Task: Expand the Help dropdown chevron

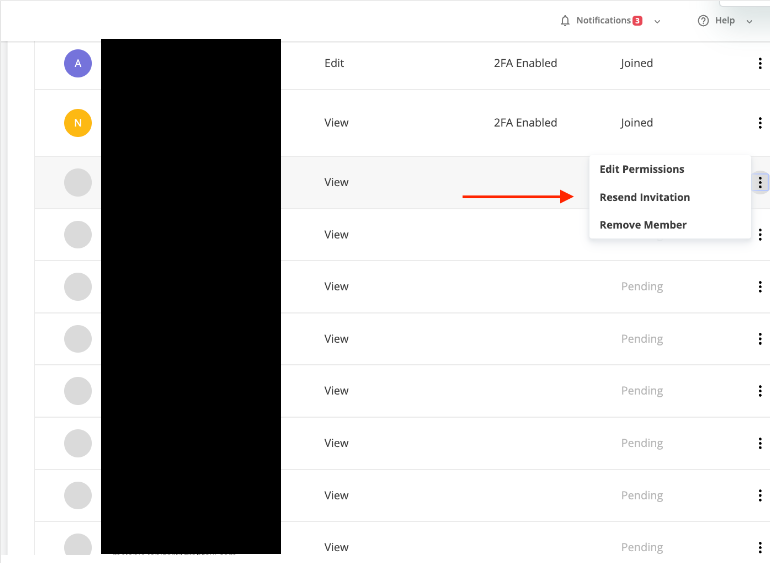Action: tap(749, 21)
